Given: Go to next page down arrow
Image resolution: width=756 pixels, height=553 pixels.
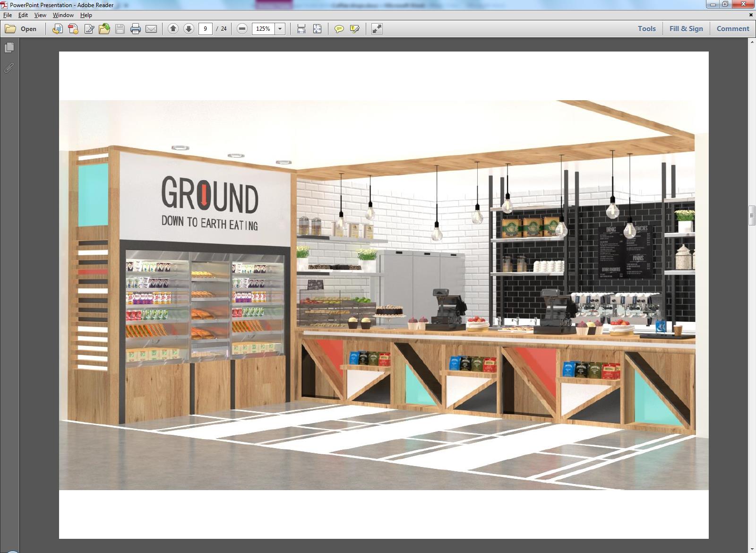Looking at the screenshot, I should pyautogui.click(x=189, y=29).
